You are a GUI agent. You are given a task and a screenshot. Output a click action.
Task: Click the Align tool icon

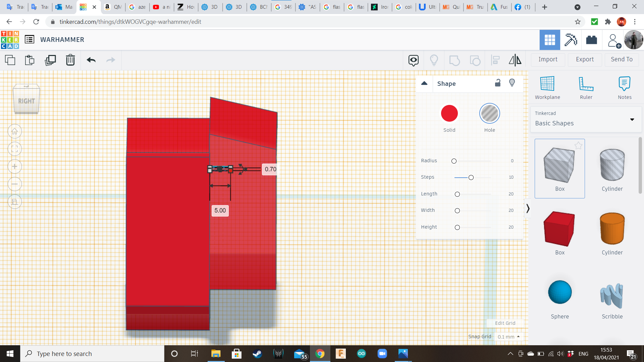(x=495, y=60)
